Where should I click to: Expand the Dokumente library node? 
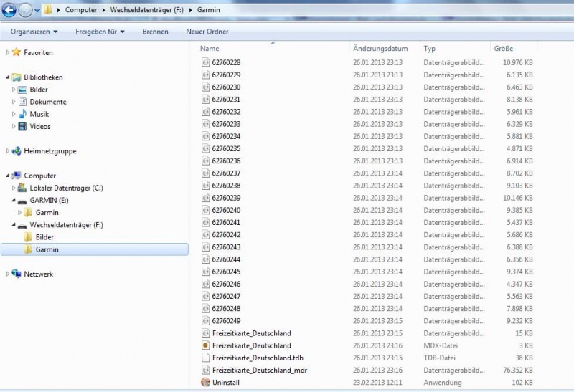14,102
